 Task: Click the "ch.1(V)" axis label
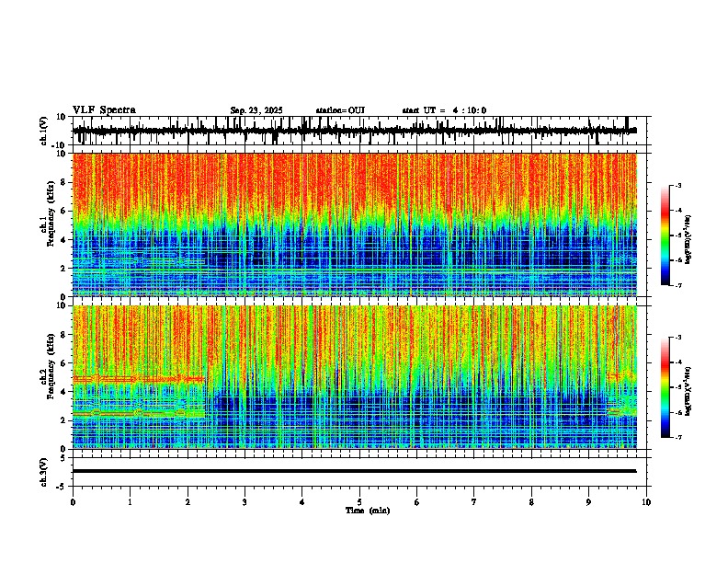point(44,131)
